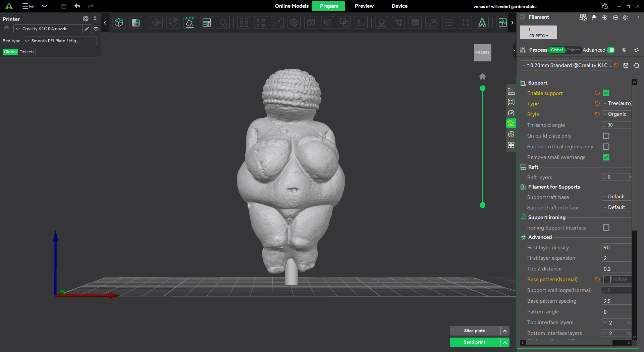Select the Text shape tool (letter A)
This screenshot has width=644, height=352.
[482, 22]
